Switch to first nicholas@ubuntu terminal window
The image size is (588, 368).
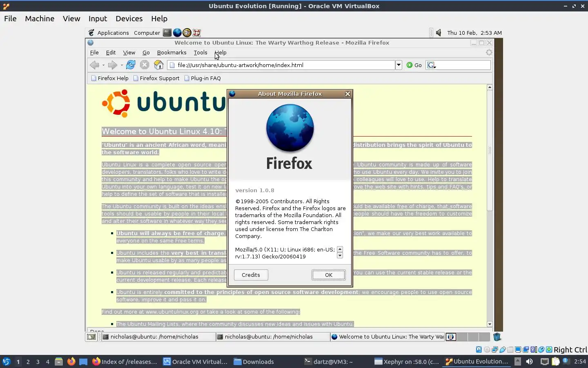click(x=158, y=337)
